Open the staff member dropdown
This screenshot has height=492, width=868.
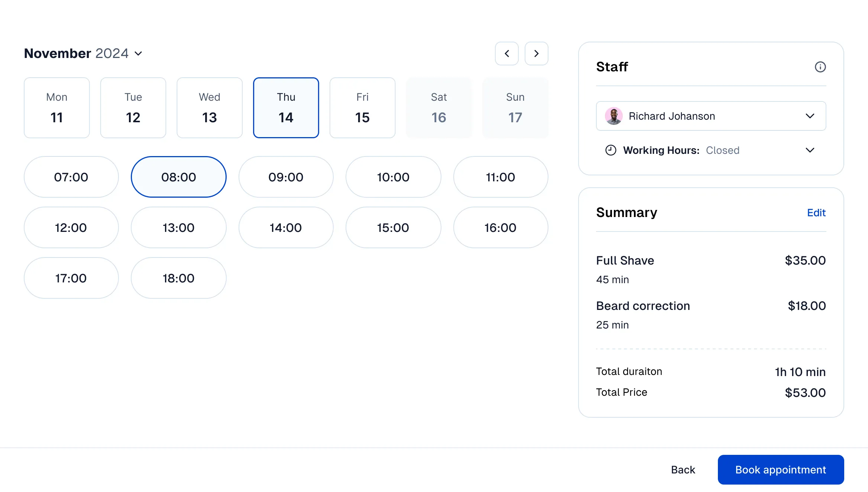(810, 116)
